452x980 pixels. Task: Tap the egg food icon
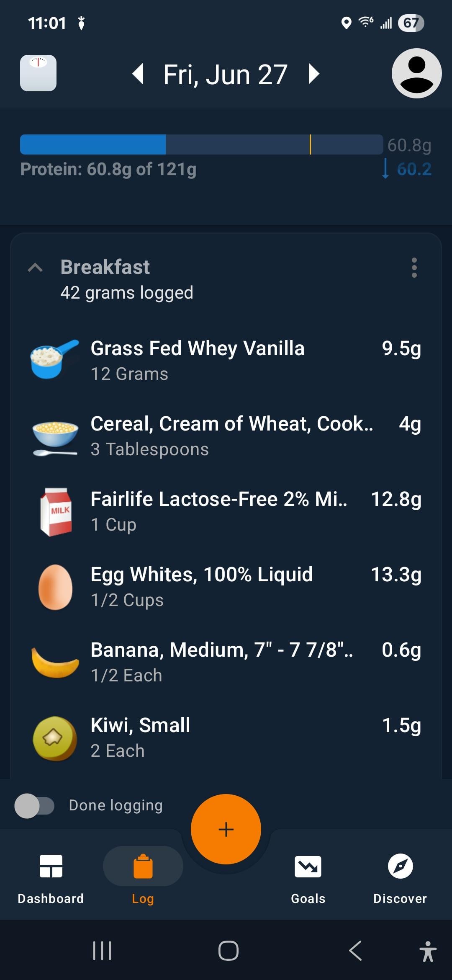[x=55, y=587]
